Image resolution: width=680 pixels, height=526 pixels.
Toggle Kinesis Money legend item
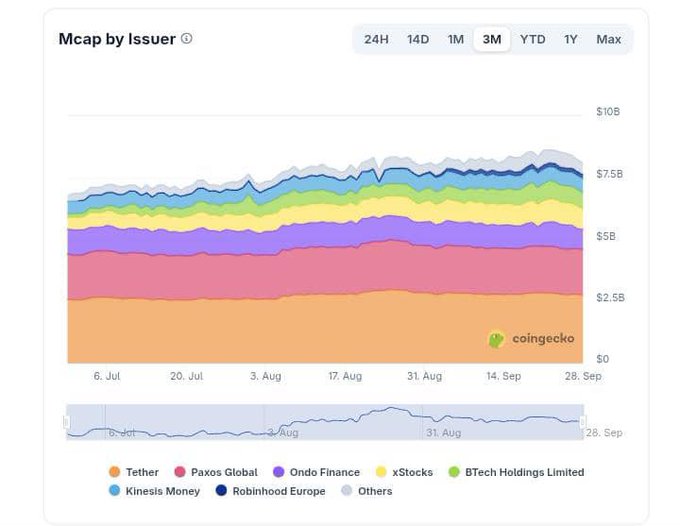[x=154, y=491]
